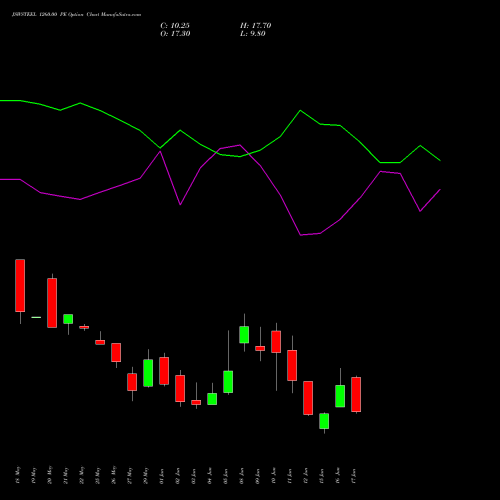This screenshot has height=500, width=500.
Task: Click the 27 May date axis label
Action: [130, 475]
